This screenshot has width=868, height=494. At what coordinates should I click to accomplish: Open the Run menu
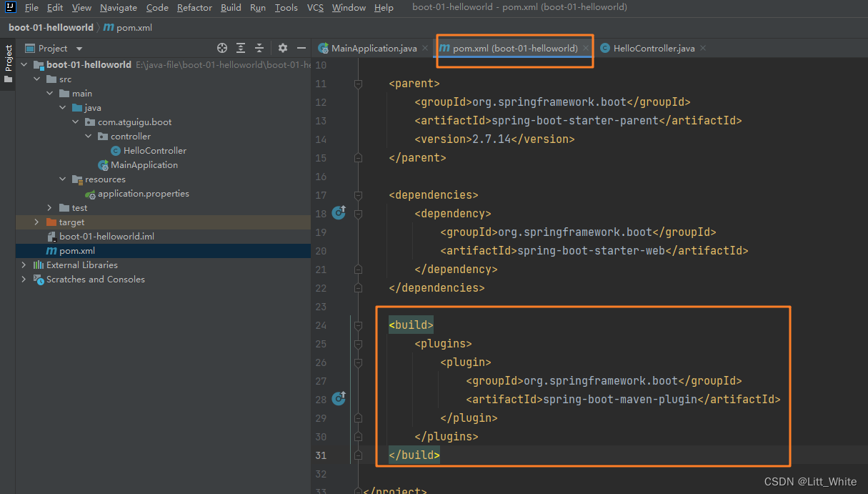(x=258, y=8)
